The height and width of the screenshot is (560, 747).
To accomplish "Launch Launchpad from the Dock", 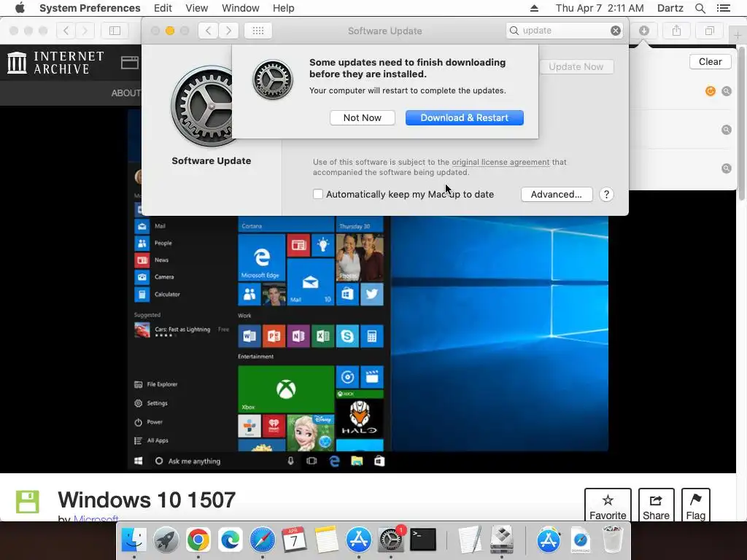I will click(x=166, y=540).
